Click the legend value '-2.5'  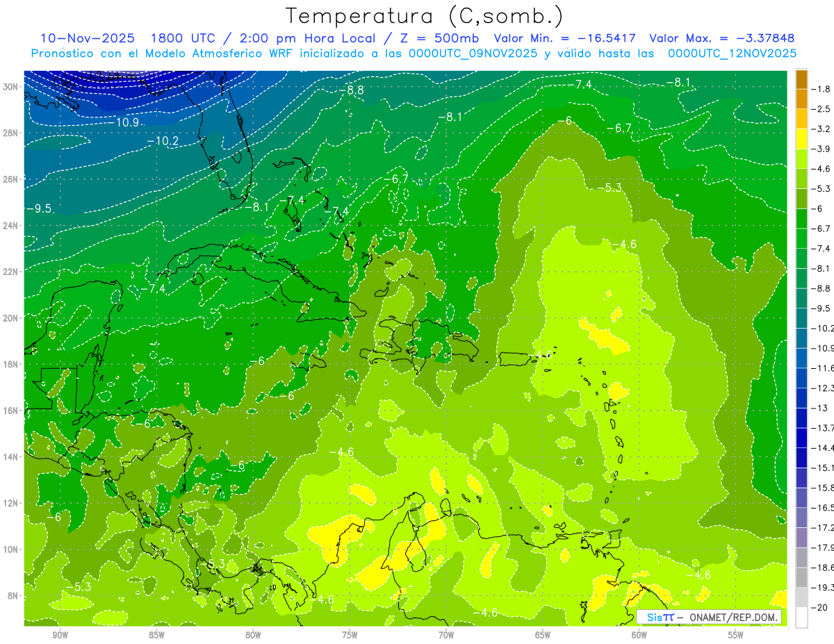coord(822,109)
